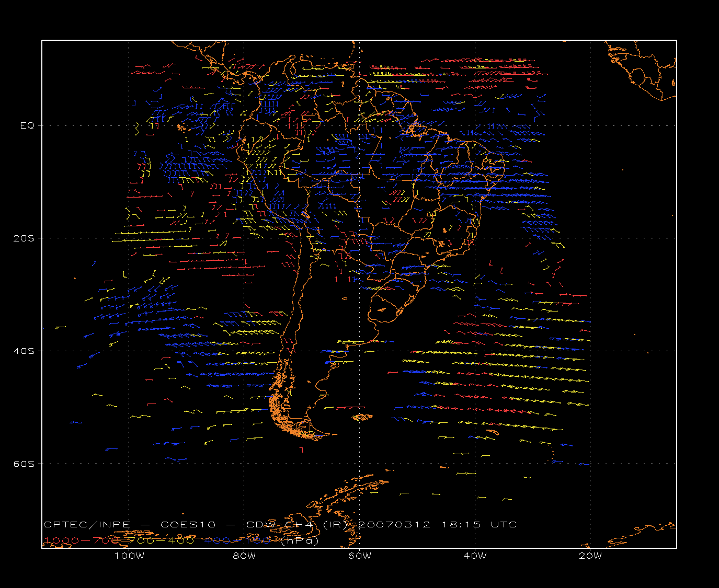Click the 20W longitude label
Screen dimensions: 719x588
click(x=590, y=556)
